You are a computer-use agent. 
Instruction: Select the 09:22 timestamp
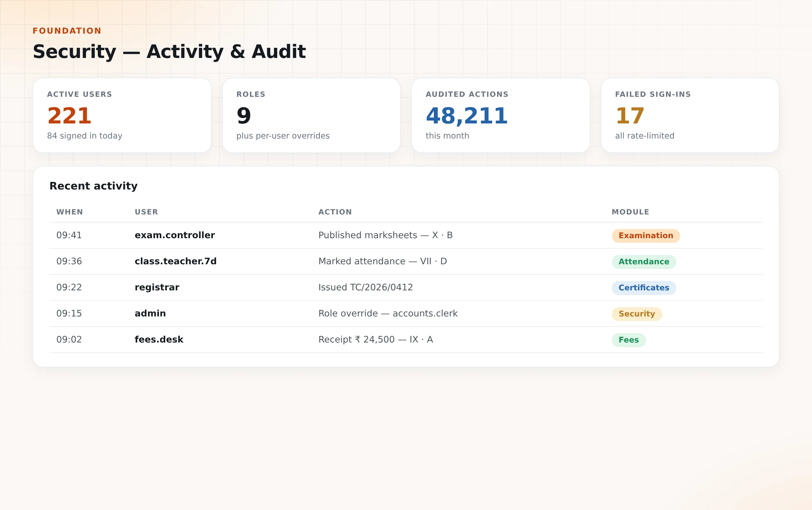coord(69,287)
